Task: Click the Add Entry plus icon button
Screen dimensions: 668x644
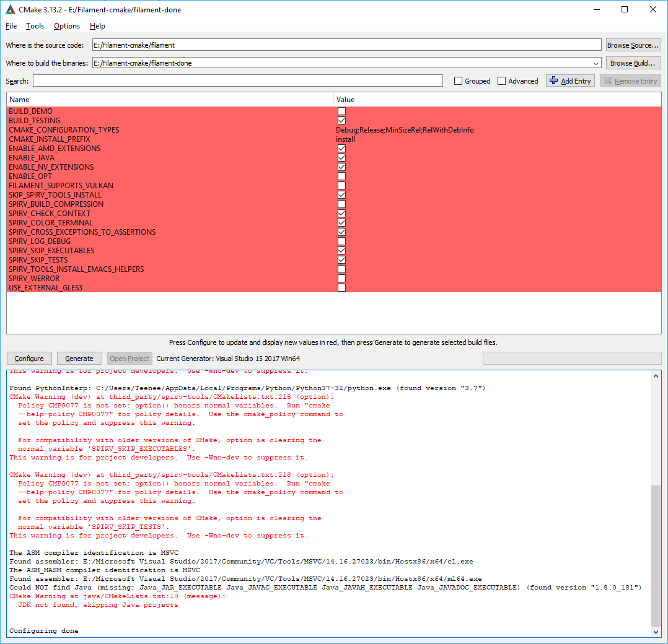Action: click(x=571, y=81)
